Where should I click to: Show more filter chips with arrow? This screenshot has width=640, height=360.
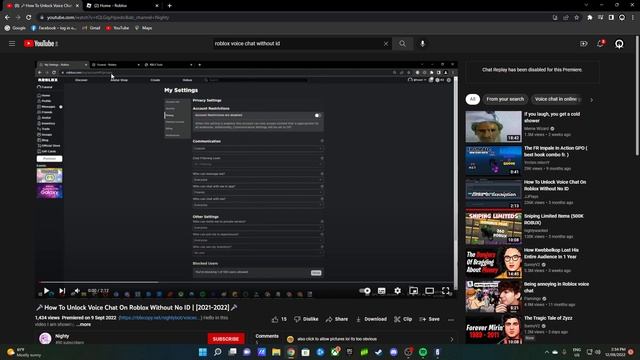(591, 100)
